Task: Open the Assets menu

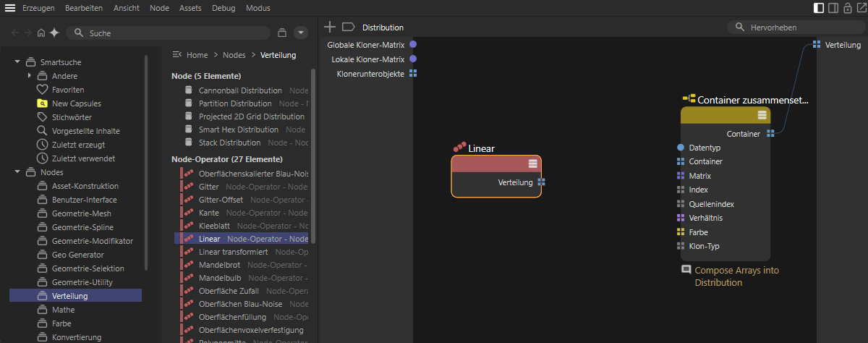Action: point(190,8)
